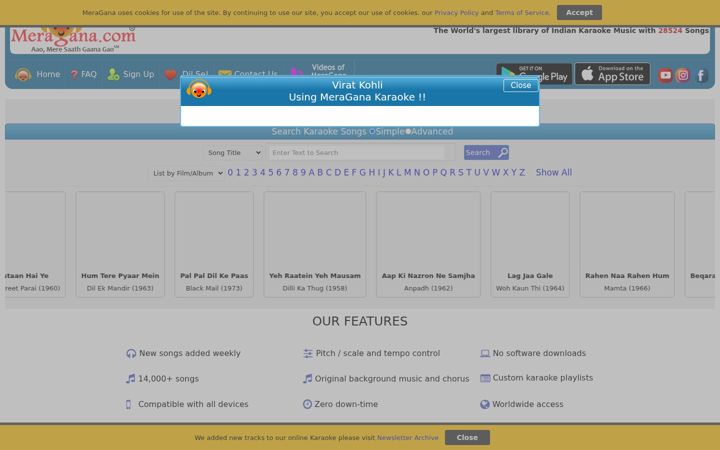Open the FAQ page
This screenshot has width=720, height=450.
pos(89,74)
